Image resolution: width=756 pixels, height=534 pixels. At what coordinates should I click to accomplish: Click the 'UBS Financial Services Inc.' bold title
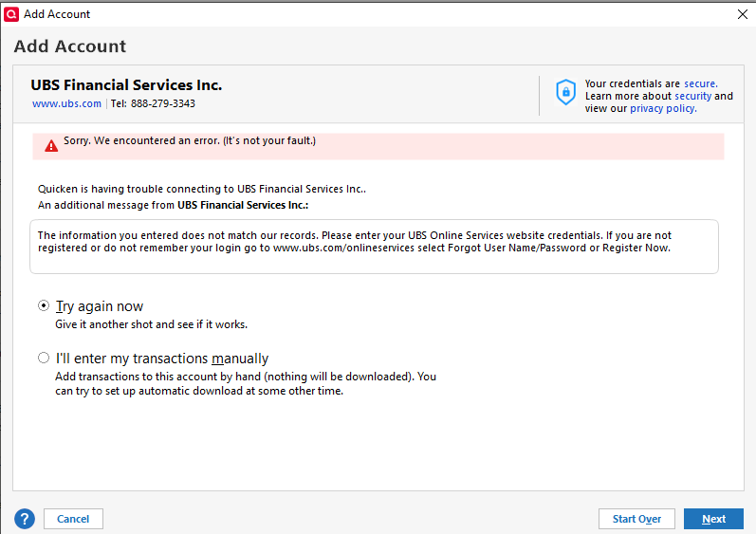[126, 85]
